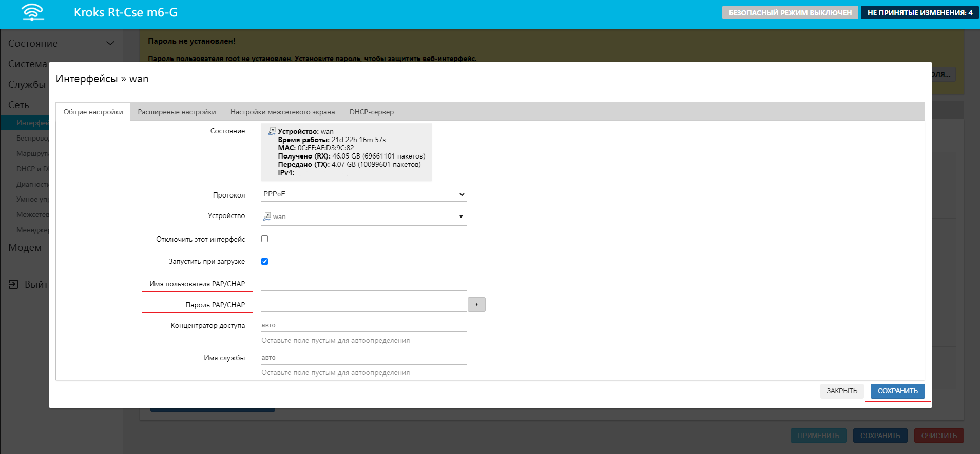
Task: Click Пароль не установлен! warning heading
Action: click(x=191, y=41)
